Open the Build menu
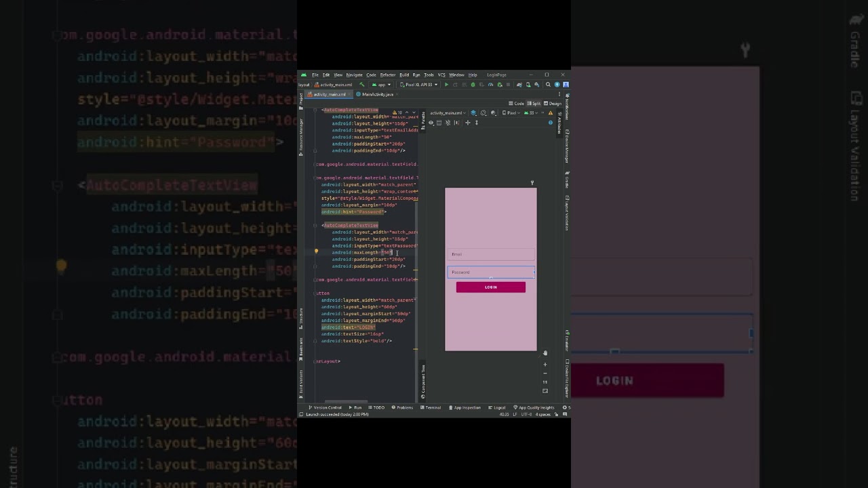The height and width of the screenshot is (488, 868). [x=404, y=75]
